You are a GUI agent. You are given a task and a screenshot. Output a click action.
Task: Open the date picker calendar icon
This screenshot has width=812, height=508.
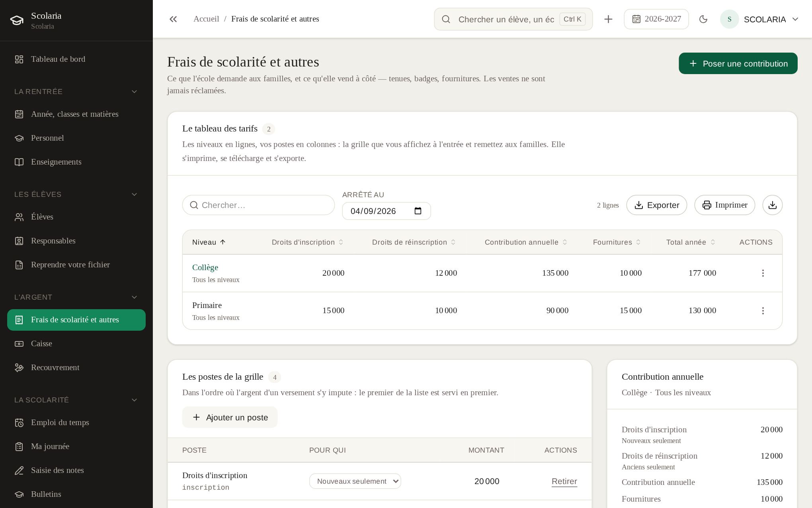click(418, 211)
